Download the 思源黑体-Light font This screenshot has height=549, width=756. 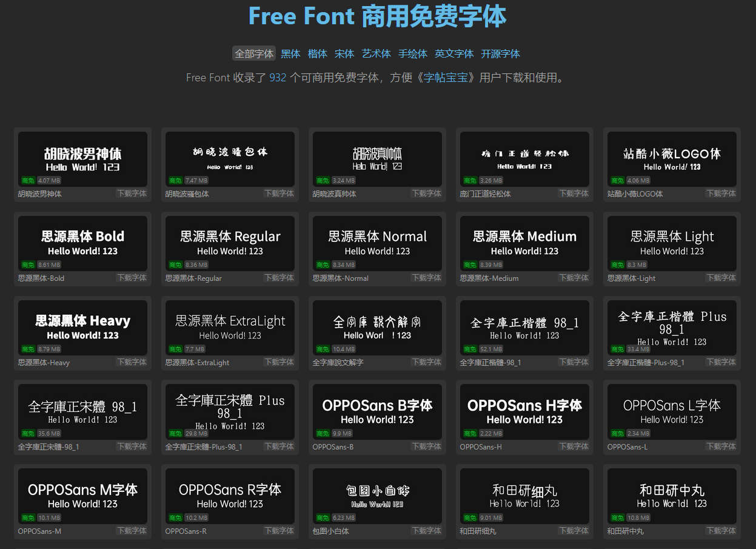721,278
